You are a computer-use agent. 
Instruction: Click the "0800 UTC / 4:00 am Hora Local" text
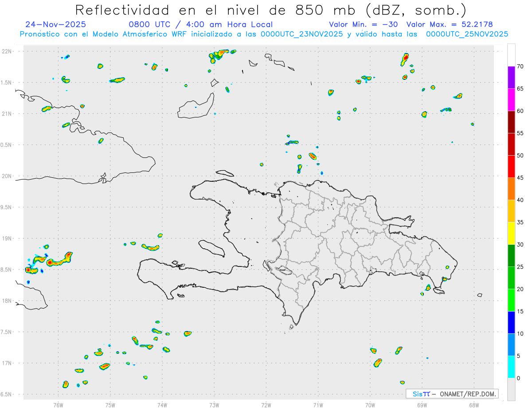tap(201, 25)
